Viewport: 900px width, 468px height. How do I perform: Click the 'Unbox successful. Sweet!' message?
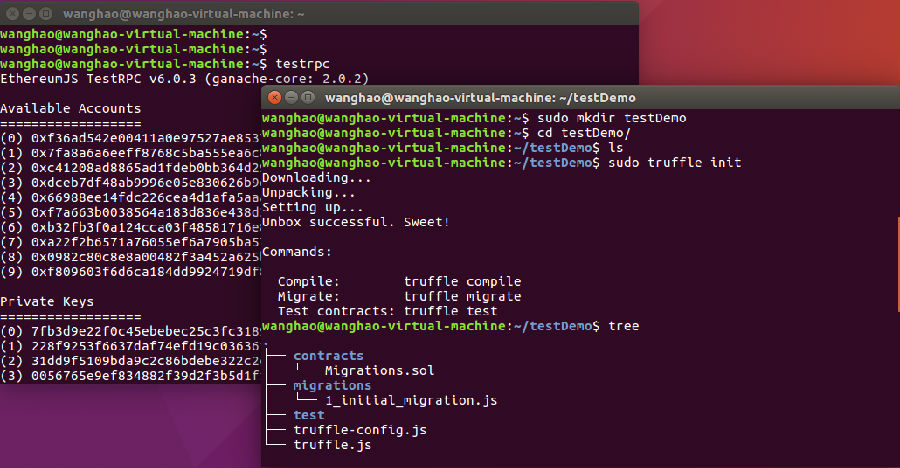coord(356,222)
